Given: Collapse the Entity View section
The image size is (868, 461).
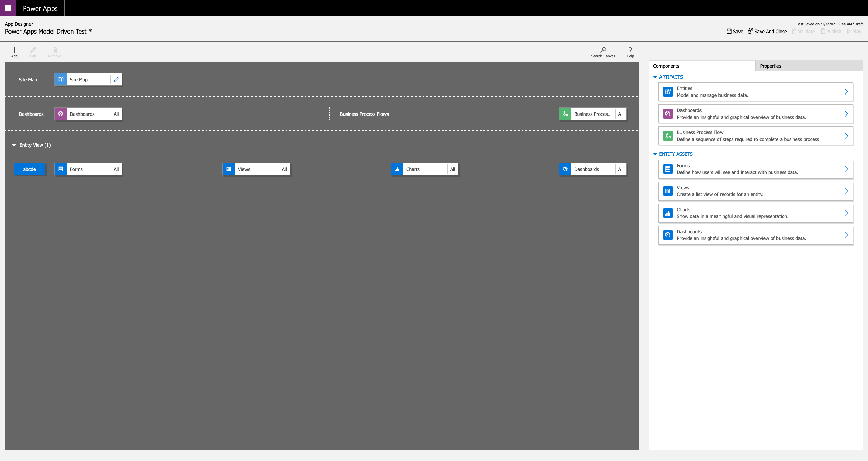Looking at the screenshot, I should 14,145.
